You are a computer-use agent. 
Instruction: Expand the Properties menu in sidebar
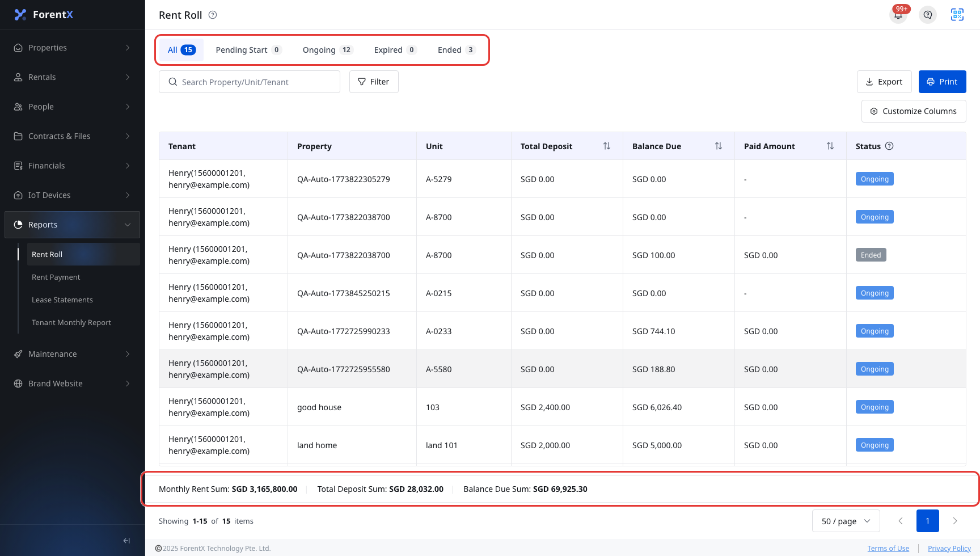[72, 48]
